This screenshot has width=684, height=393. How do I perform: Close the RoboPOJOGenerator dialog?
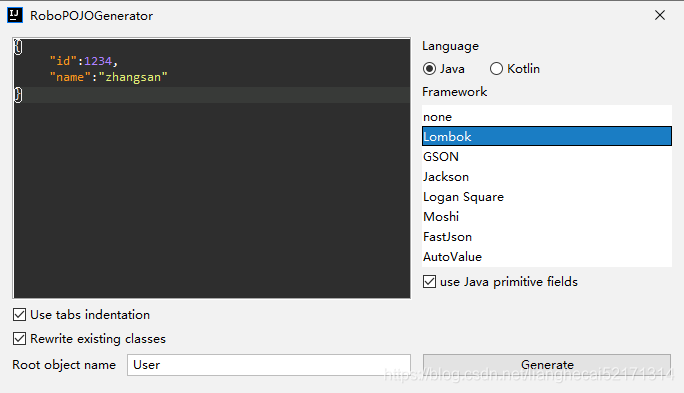click(x=660, y=15)
